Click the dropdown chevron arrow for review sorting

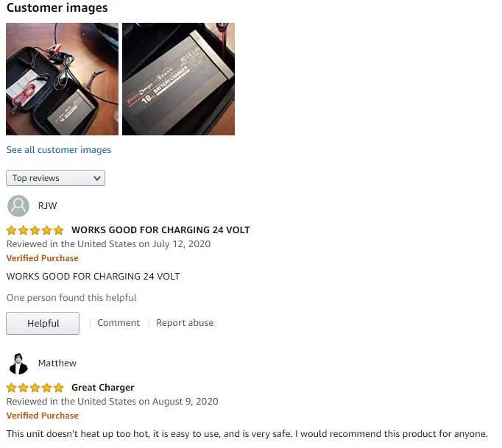click(97, 178)
